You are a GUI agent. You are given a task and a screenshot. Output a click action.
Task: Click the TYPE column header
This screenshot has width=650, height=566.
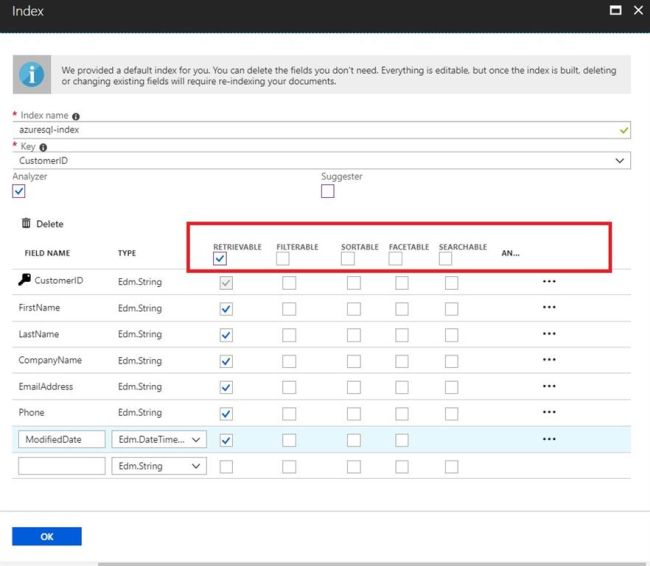click(127, 253)
